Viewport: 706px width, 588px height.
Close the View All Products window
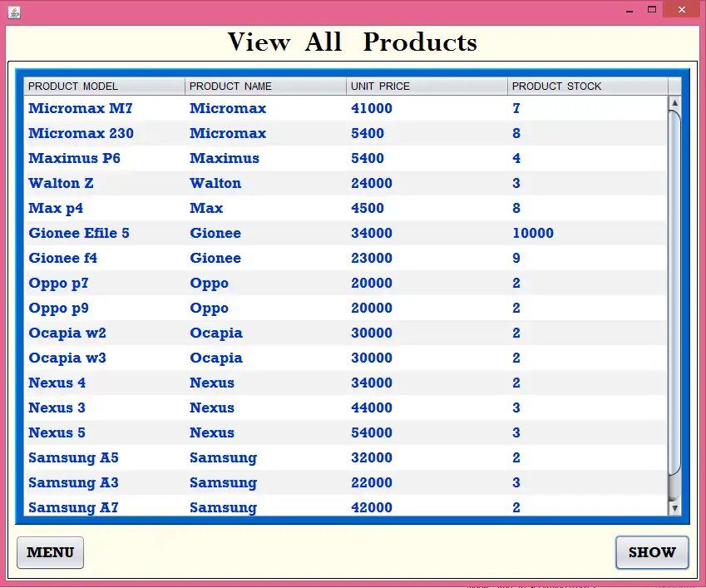point(682,9)
